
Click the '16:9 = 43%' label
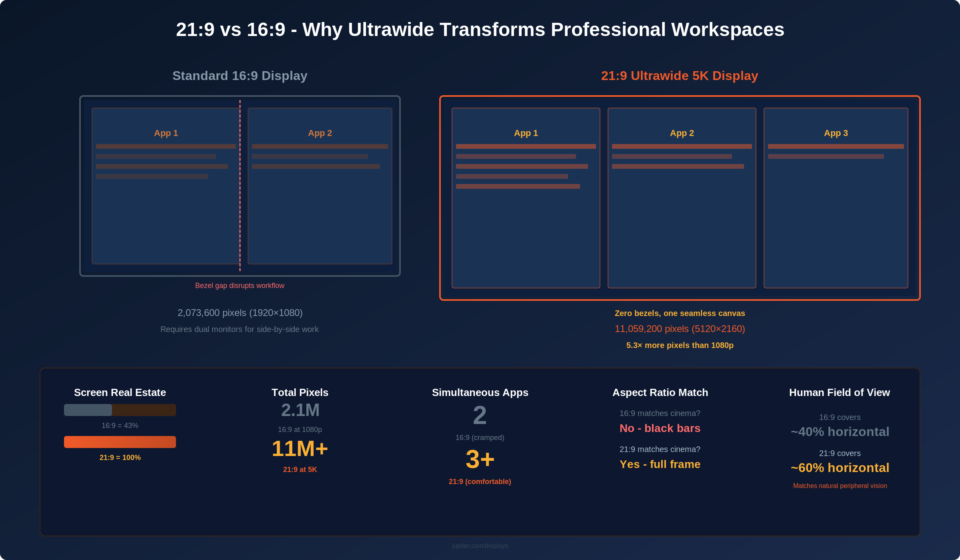pyautogui.click(x=120, y=426)
